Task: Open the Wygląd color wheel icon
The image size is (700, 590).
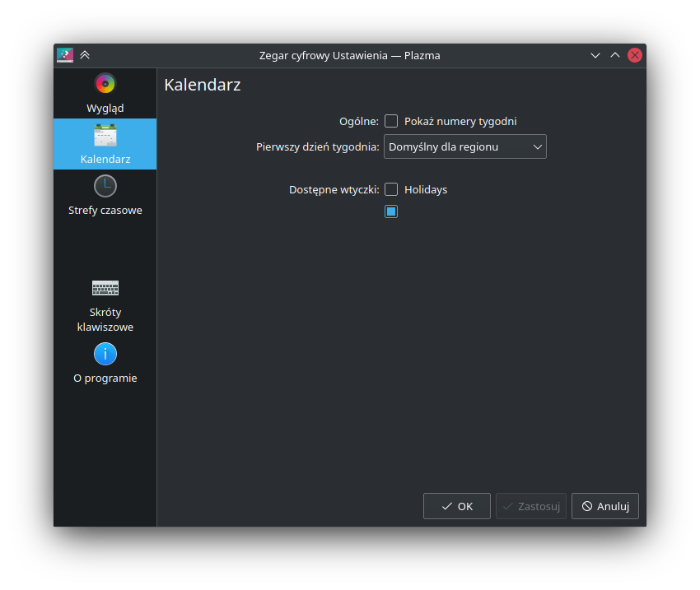Action: point(105,83)
